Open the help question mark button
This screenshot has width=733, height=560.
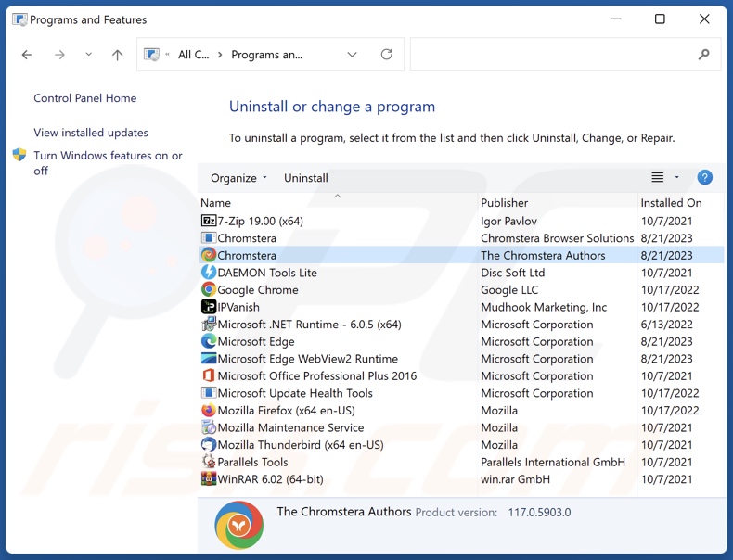click(x=704, y=177)
